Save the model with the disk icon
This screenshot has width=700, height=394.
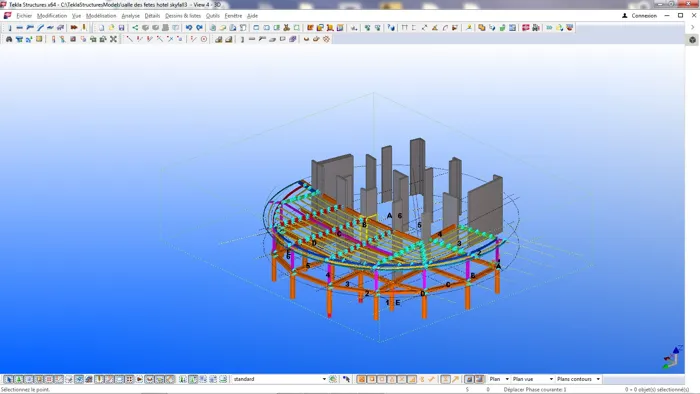pyautogui.click(x=121, y=28)
